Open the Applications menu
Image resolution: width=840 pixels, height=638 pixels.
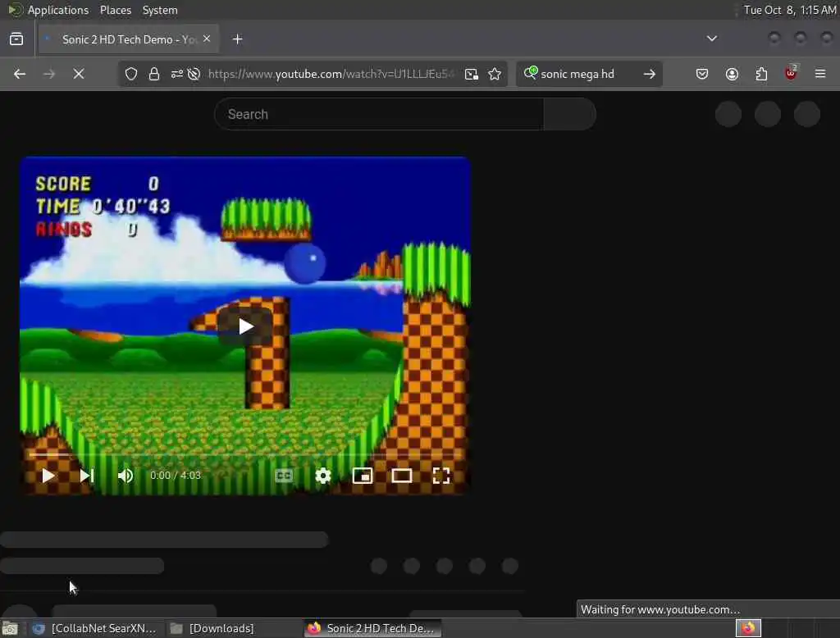pos(58,10)
